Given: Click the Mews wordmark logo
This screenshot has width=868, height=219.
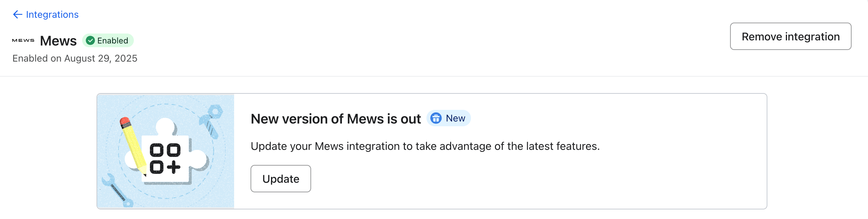Looking at the screenshot, I should [x=23, y=40].
